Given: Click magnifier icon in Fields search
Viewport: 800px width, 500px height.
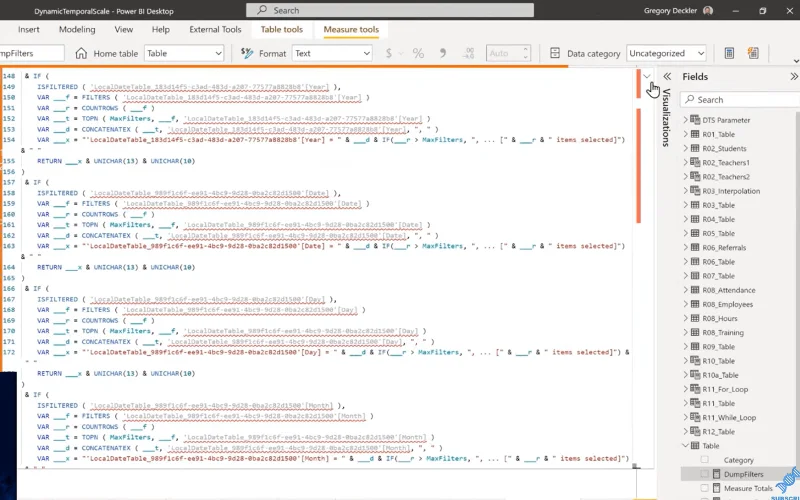Looking at the screenshot, I should (x=690, y=99).
